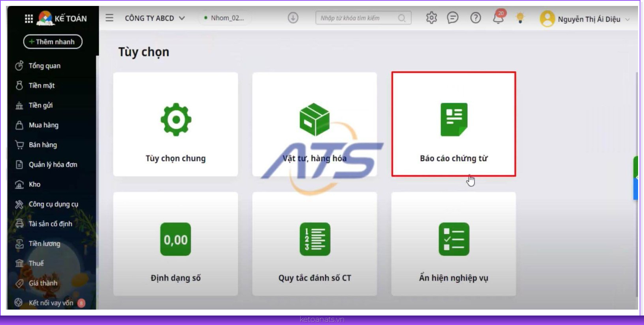Click the download arrow circle icon
Viewport: 644px width, 325px height.
tap(293, 18)
